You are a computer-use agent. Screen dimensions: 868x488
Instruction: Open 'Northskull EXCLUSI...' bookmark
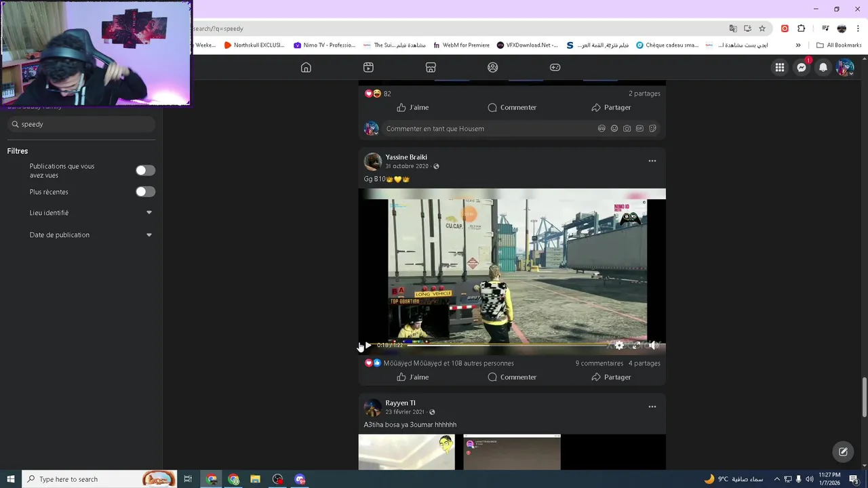pos(254,45)
